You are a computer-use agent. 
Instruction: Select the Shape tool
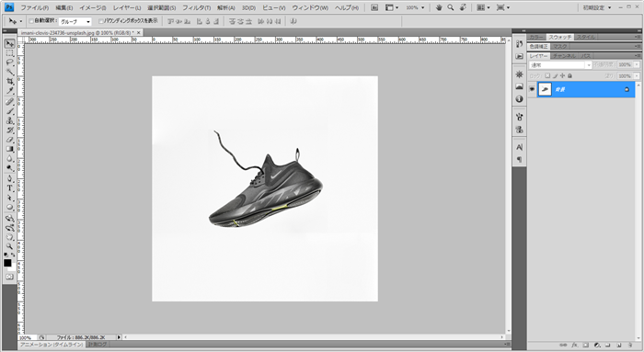tap(10, 207)
